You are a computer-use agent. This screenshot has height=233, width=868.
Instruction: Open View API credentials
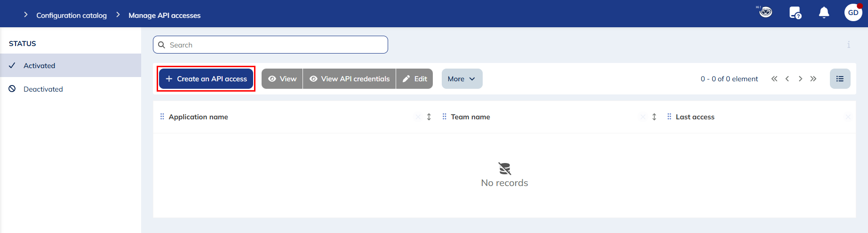coord(350,79)
